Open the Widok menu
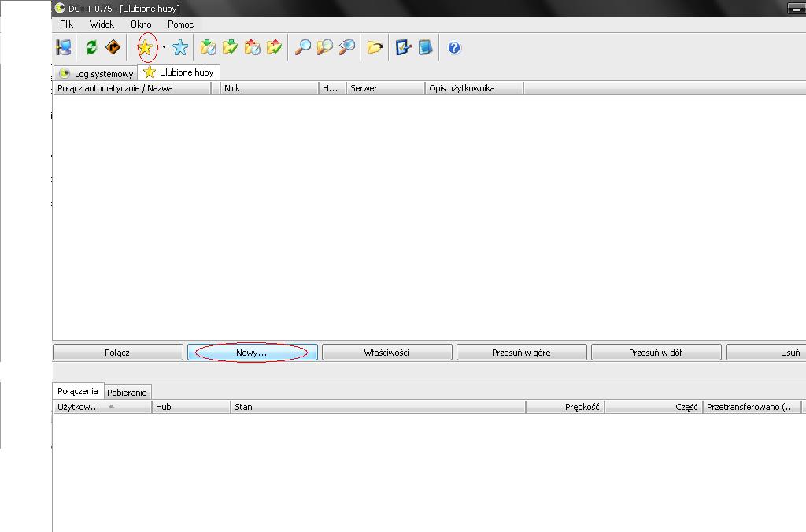Viewport: 806px width, 532px height. coord(102,24)
